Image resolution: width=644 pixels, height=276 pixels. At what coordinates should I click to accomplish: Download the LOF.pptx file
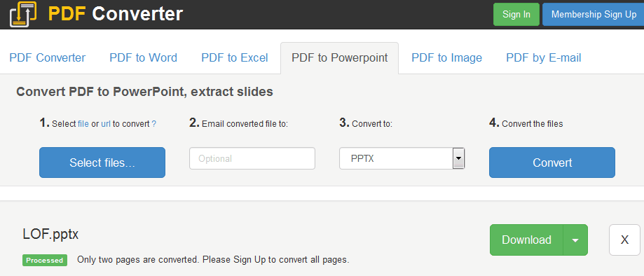pos(526,240)
